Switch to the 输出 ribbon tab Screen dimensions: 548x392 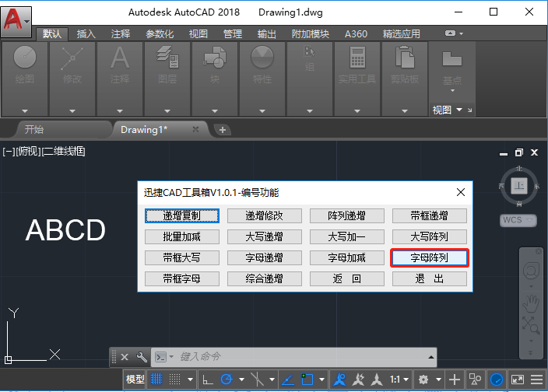click(267, 34)
